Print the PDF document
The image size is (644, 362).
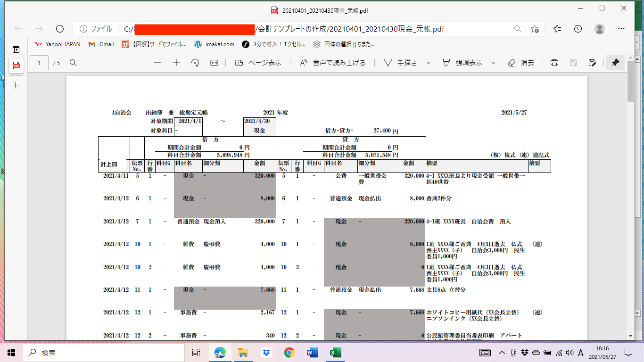(554, 63)
